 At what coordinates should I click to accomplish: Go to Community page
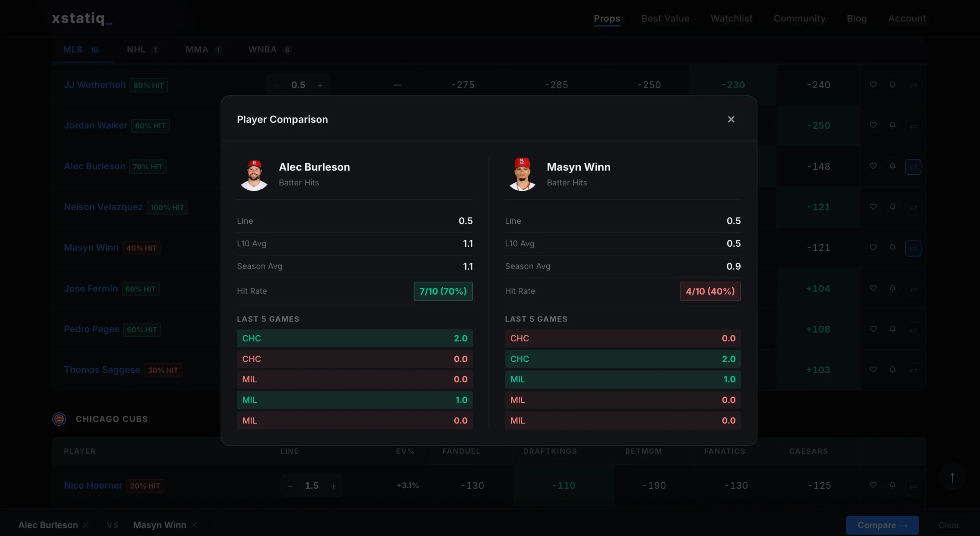pyautogui.click(x=799, y=18)
